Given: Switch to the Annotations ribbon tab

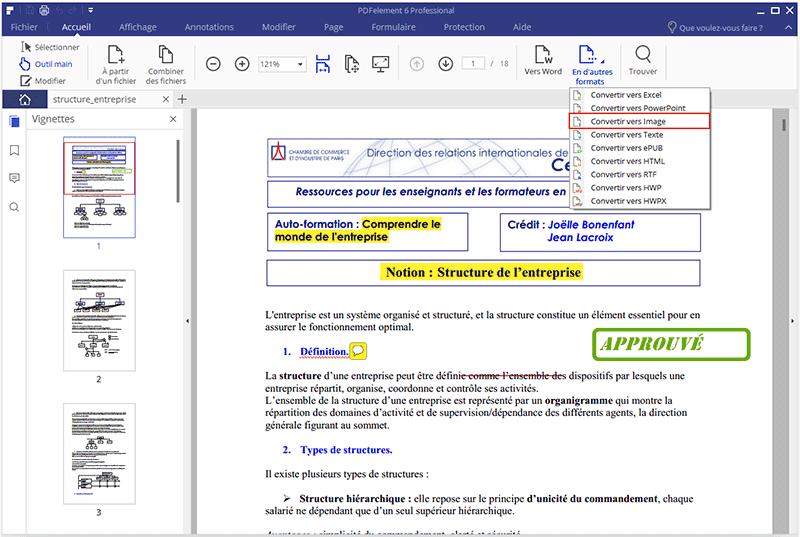Looking at the screenshot, I should [209, 27].
